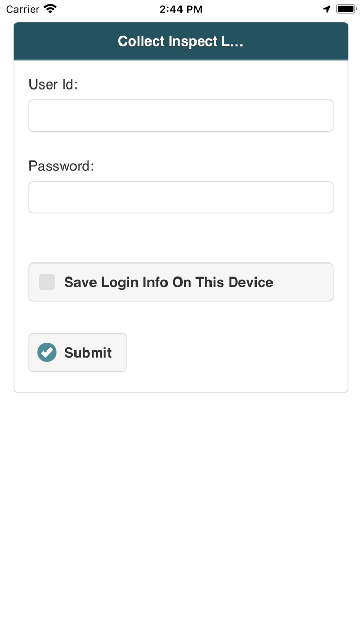
Task: Tap the location services arrow icon
Action: coord(327,9)
